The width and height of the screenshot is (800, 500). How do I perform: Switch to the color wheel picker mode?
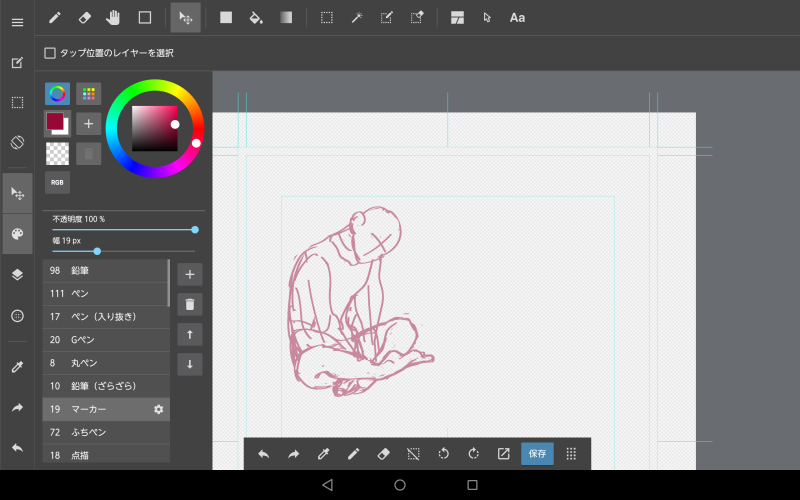pyautogui.click(x=58, y=94)
